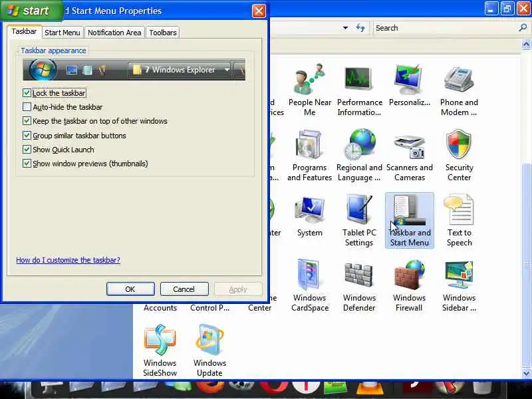Click the search magnifier icon
The width and height of the screenshot is (532, 399).
(x=523, y=28)
